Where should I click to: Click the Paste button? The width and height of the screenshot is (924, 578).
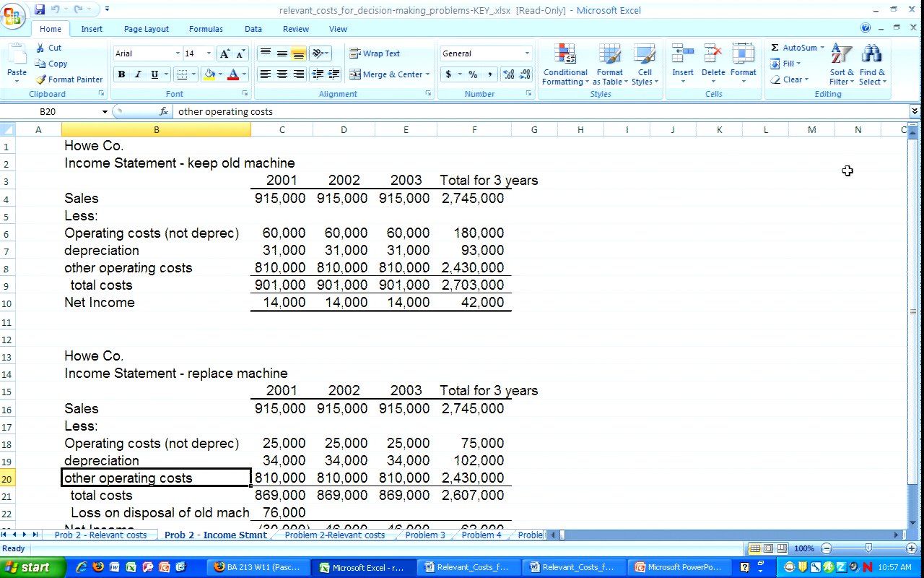coord(17,62)
